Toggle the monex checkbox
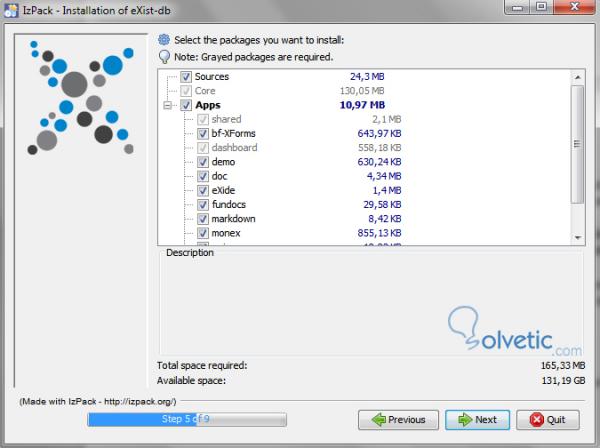This screenshot has height=448, width=600. click(203, 233)
